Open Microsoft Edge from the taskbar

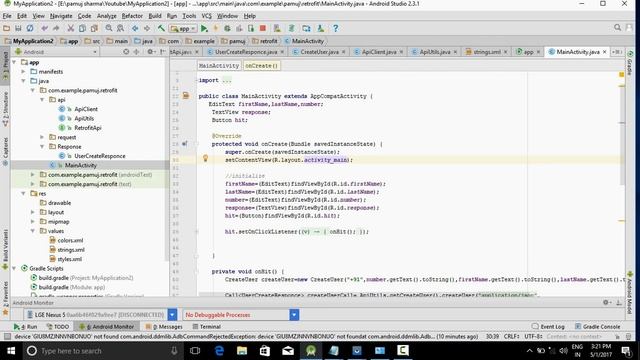coord(219,351)
